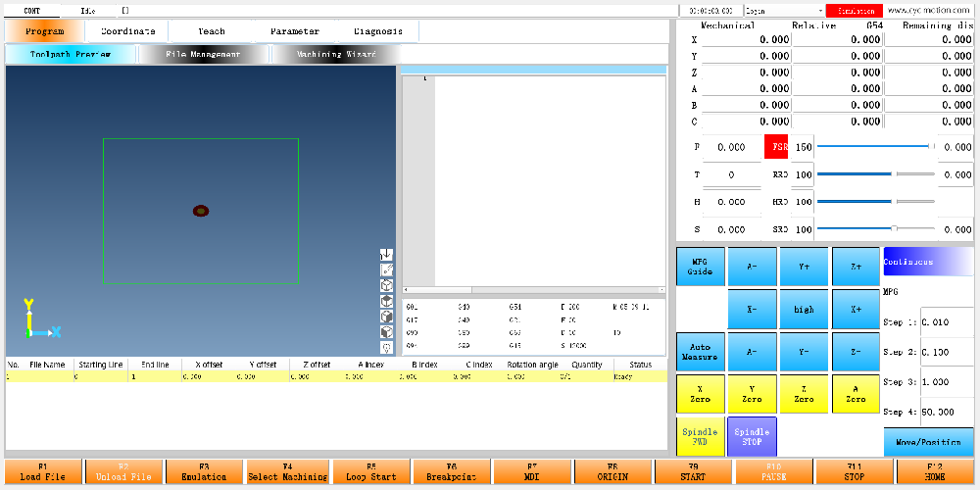980x490 pixels.
Task: Jog the Y+ axis button
Action: pyautogui.click(x=804, y=267)
